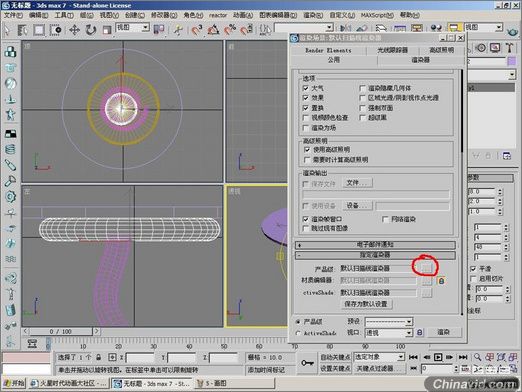This screenshot has width=522, height=392.
Task: Toggle the Angle Snap icon
Action: [213, 30]
